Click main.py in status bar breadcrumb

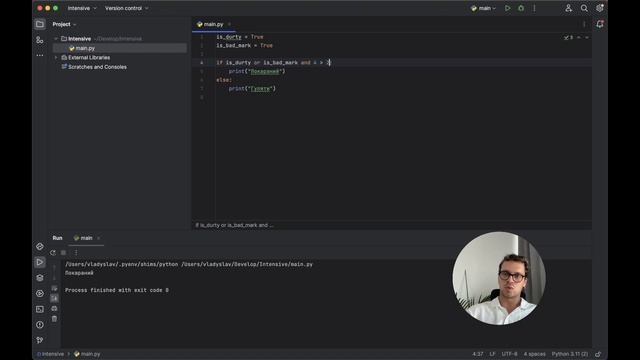pyautogui.click(x=87, y=354)
